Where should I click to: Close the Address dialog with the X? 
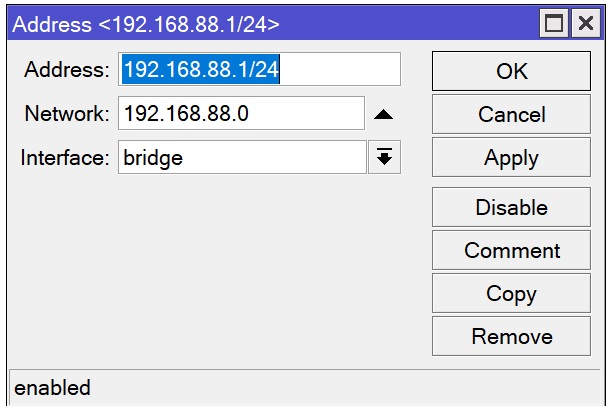click(584, 23)
